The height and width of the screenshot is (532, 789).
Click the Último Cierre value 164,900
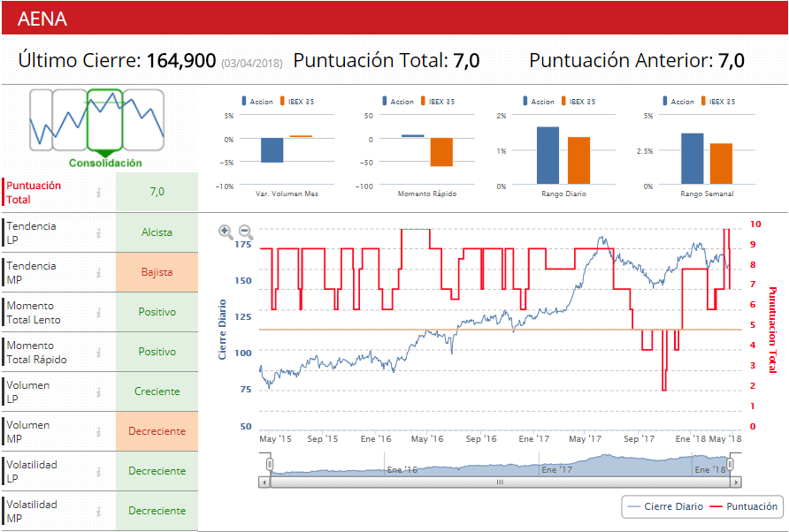181,61
